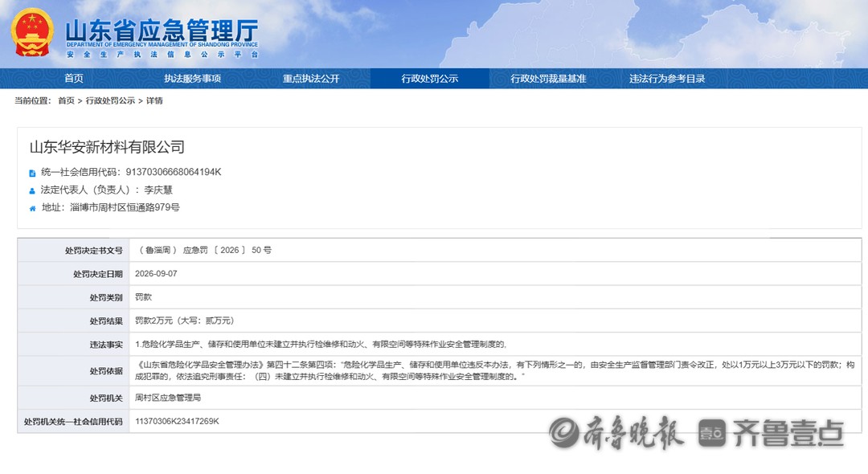This screenshot has height=474, width=868.
Task: Click the credit code 91370306668064194K text
Action: (174, 172)
